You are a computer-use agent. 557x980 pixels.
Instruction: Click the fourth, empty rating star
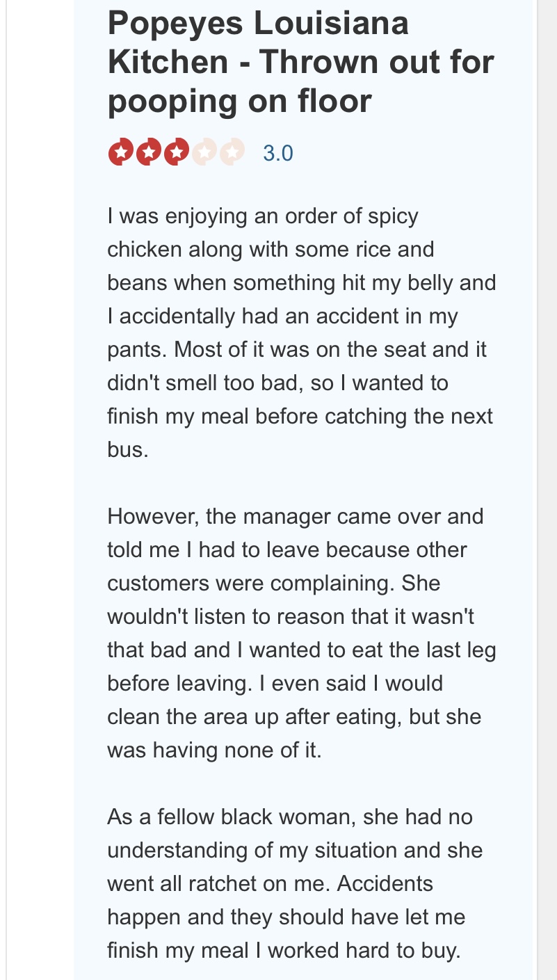point(204,152)
